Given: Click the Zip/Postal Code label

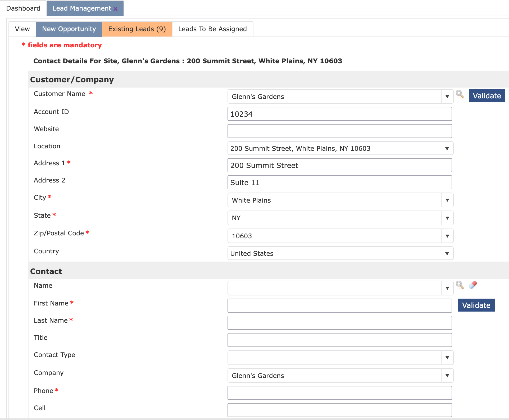Looking at the screenshot, I should point(59,233).
